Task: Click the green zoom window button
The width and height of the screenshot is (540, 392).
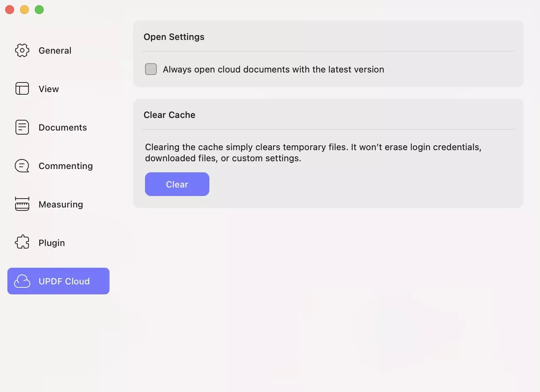Action: tap(39, 10)
